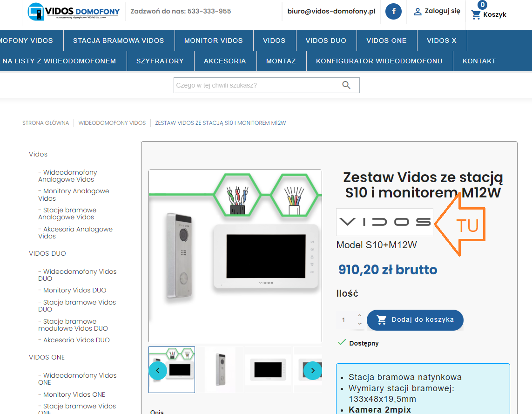Open MONITOR VIDOS menu item
The image size is (532, 414).
(214, 41)
